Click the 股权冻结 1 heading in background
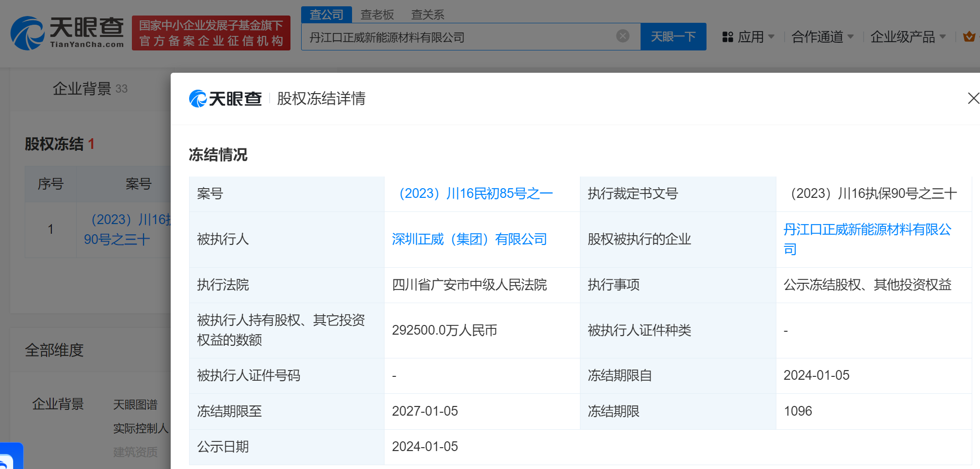Viewport: 980px width, 469px height. tap(60, 144)
